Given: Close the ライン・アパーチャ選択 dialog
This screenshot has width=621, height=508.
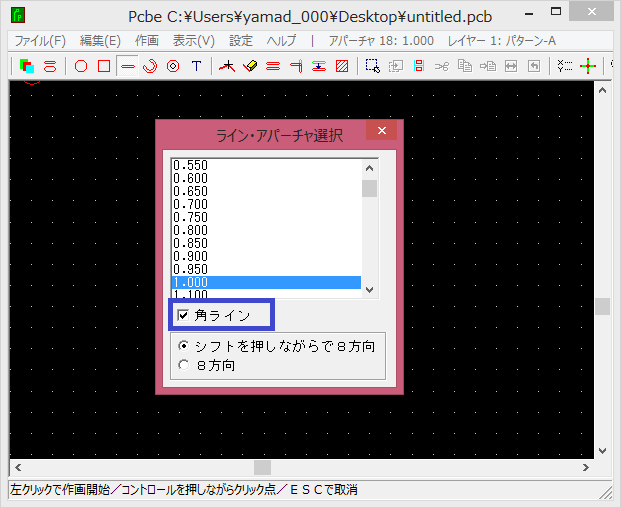Looking at the screenshot, I should 382,133.
